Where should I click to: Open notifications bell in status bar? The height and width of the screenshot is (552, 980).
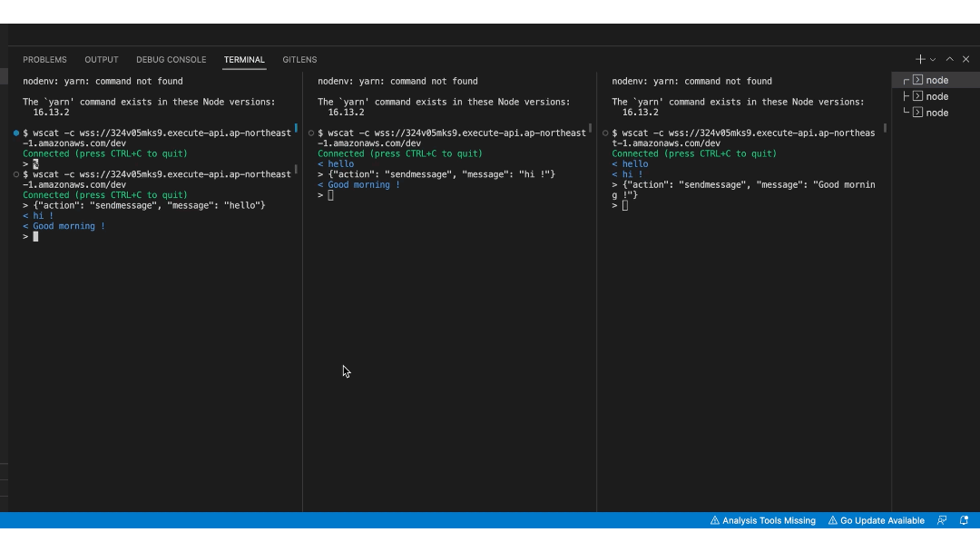tap(964, 520)
